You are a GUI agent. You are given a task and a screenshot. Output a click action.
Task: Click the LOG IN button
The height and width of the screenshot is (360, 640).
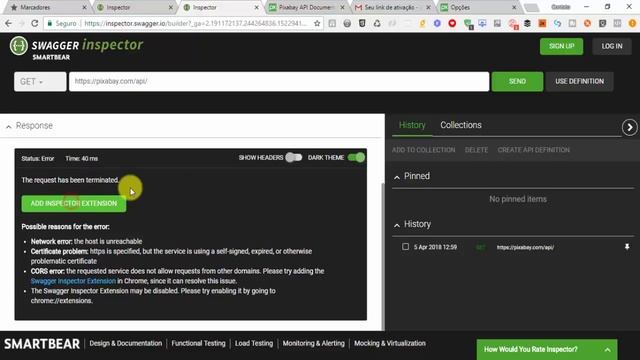[611, 46]
